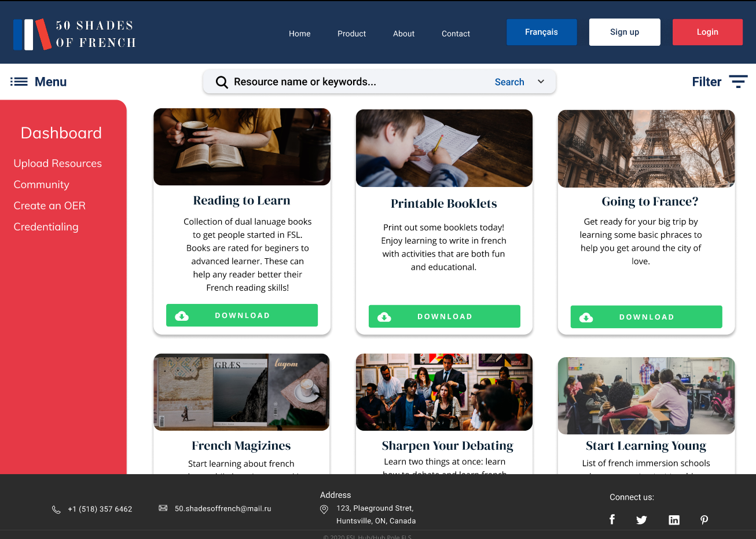This screenshot has height=539, width=756.
Task: Select Contact in the top navigation
Action: pyautogui.click(x=456, y=34)
